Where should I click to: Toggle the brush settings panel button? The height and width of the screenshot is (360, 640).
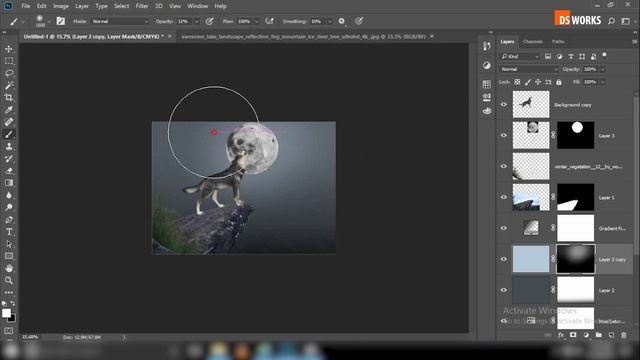60,21
